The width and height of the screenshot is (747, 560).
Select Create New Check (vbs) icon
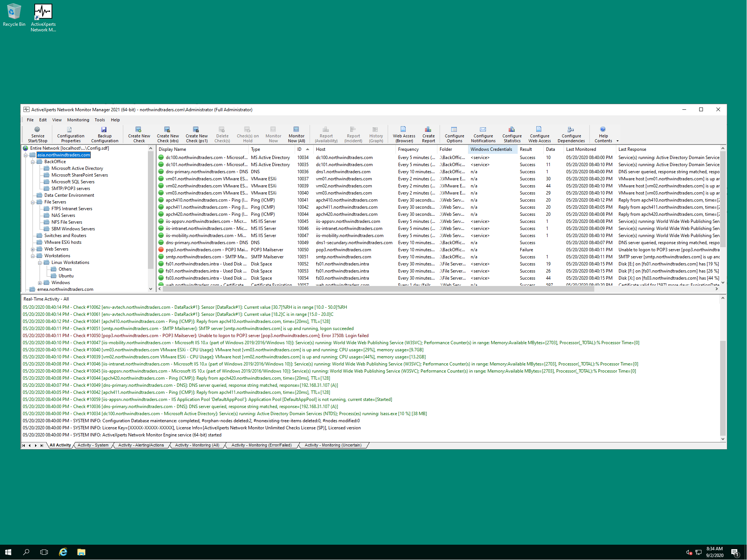tap(168, 134)
